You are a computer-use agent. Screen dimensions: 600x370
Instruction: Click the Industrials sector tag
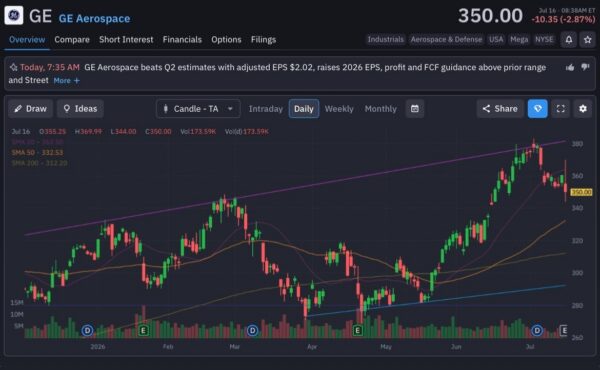coord(385,39)
